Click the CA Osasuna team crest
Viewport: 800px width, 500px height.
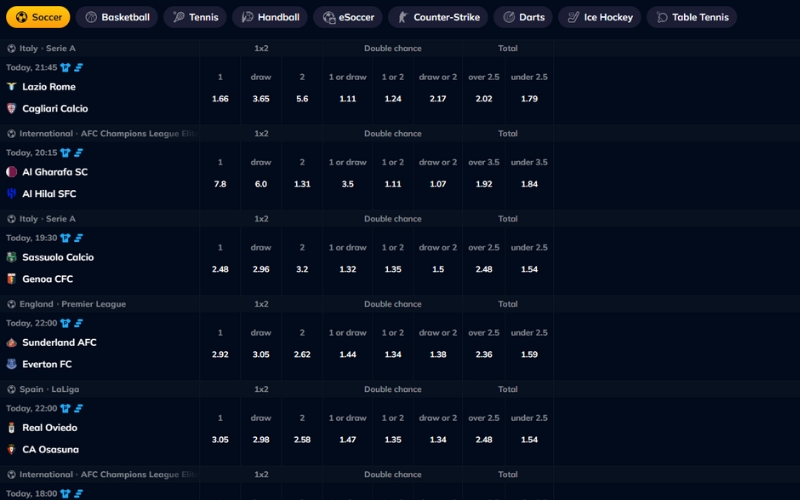[x=11, y=449]
